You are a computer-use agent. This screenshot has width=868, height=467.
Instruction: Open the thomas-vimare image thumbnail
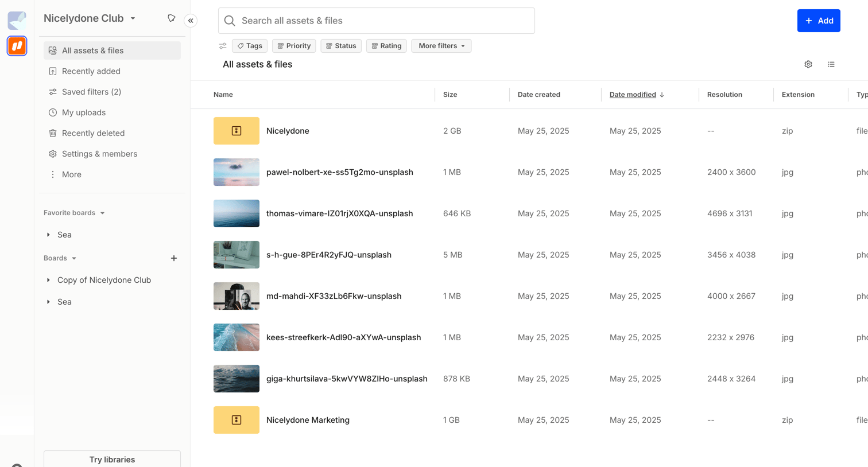tap(237, 213)
